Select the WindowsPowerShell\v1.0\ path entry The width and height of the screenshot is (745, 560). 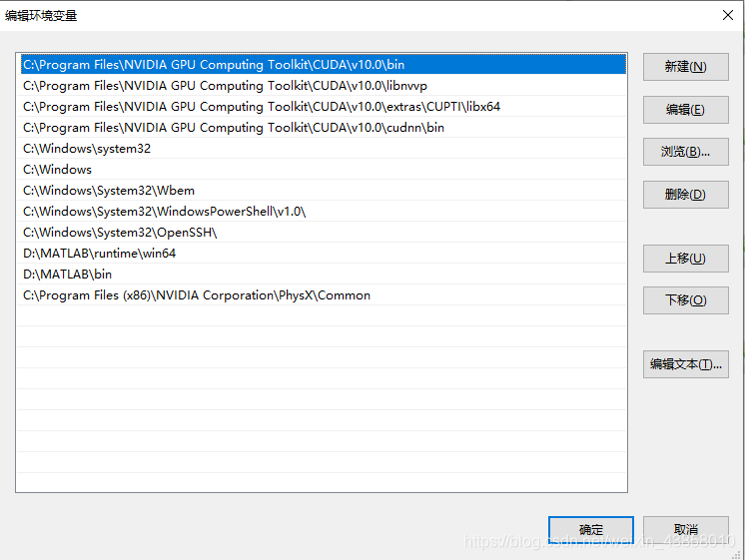click(x=324, y=211)
